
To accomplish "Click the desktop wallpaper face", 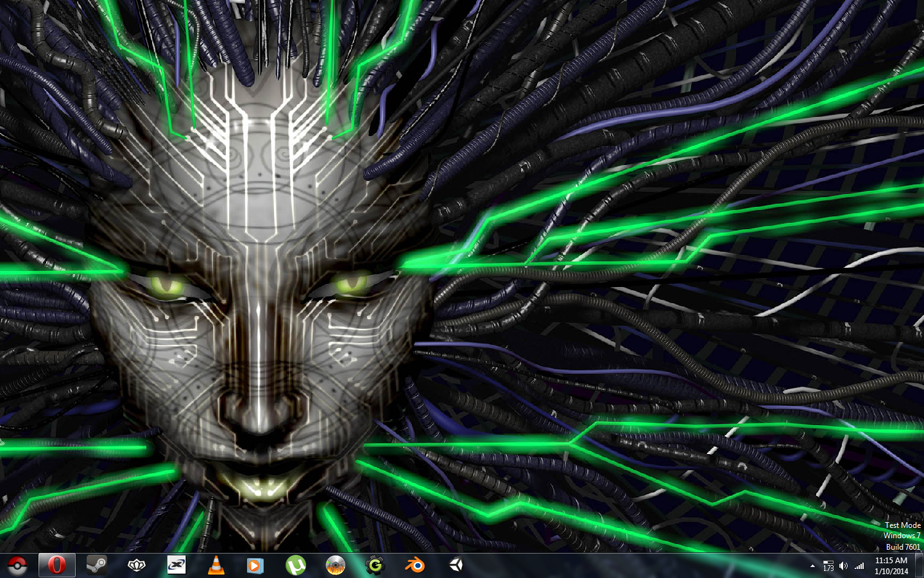I will (257, 289).
